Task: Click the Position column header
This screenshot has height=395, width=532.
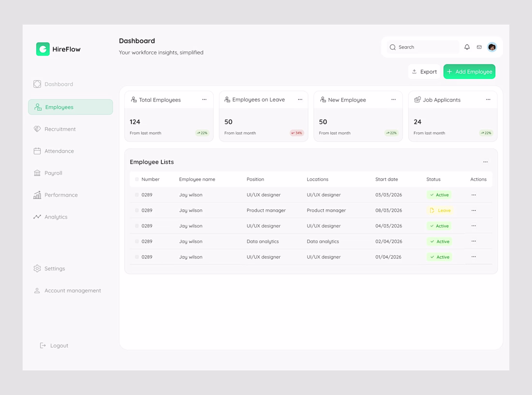Action: point(255,179)
